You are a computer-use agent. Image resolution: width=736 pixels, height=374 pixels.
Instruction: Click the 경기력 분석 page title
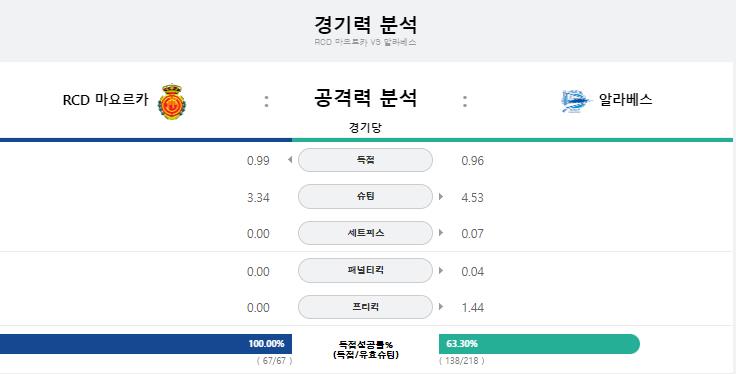tap(365, 24)
